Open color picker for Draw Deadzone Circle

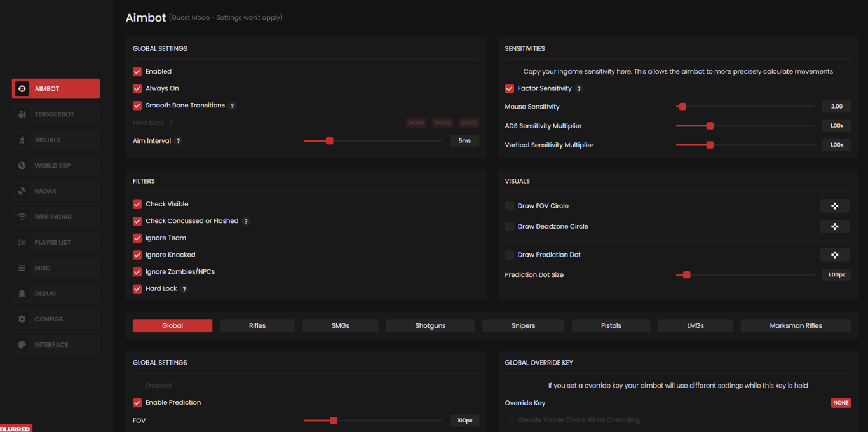click(835, 226)
